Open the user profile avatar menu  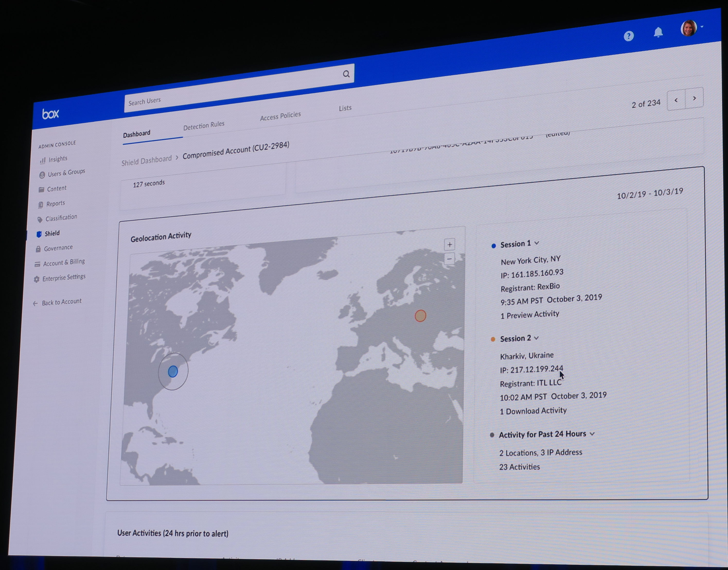[688, 28]
